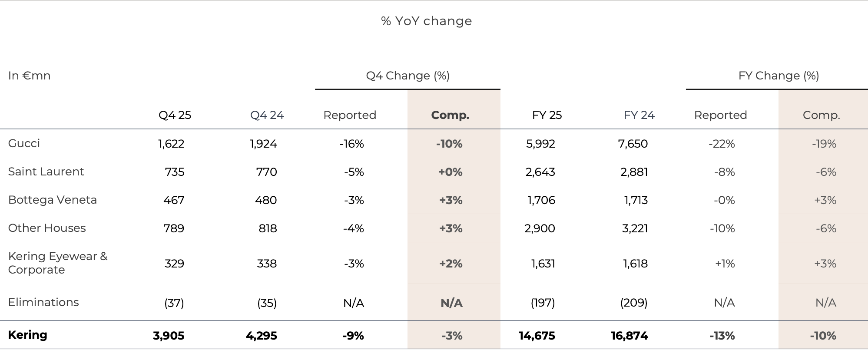868x350 pixels.
Task: Click the Saint Laurent row label
Action: coord(46,172)
